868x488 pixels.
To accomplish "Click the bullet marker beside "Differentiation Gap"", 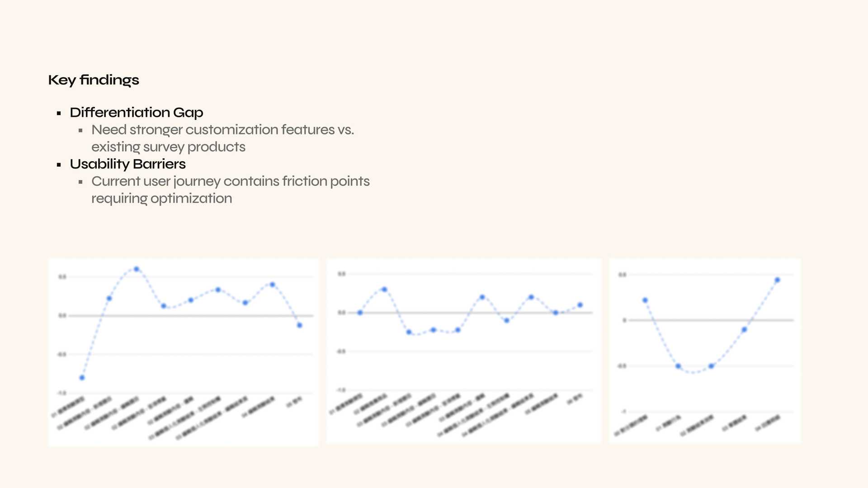I will pos(59,113).
